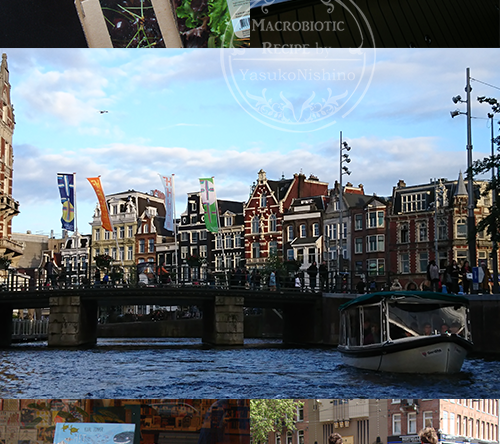500x444 pixels.
Task: Click the middle stone bridge pillar
Action: [223, 320]
